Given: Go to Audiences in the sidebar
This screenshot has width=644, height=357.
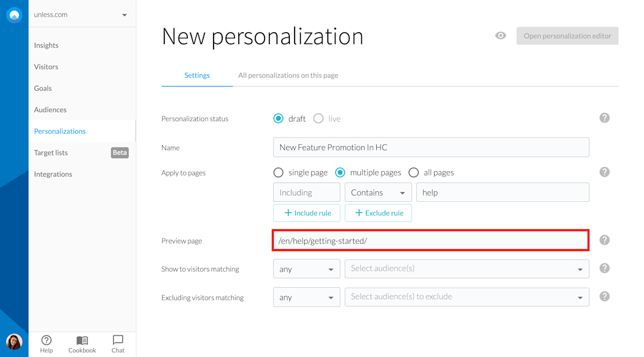Looking at the screenshot, I should click(x=50, y=110).
